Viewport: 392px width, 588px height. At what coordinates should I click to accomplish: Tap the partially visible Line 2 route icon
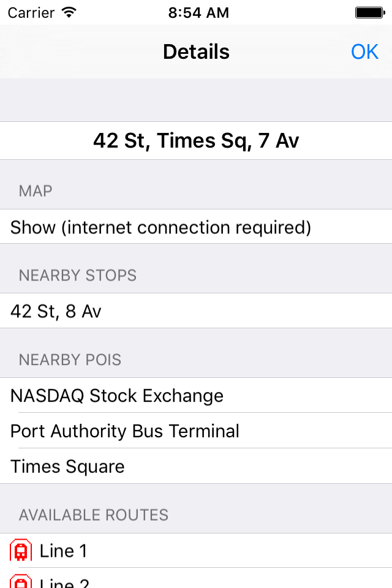[x=20, y=582]
